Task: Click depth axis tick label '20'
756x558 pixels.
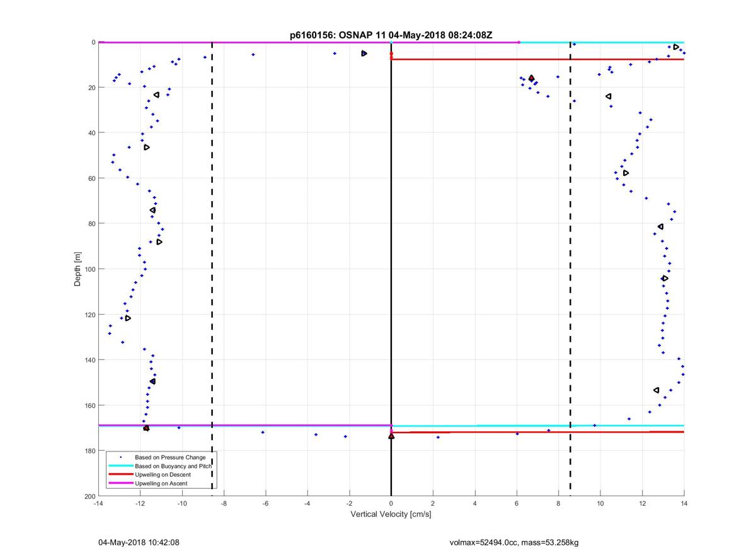Action: [91, 88]
